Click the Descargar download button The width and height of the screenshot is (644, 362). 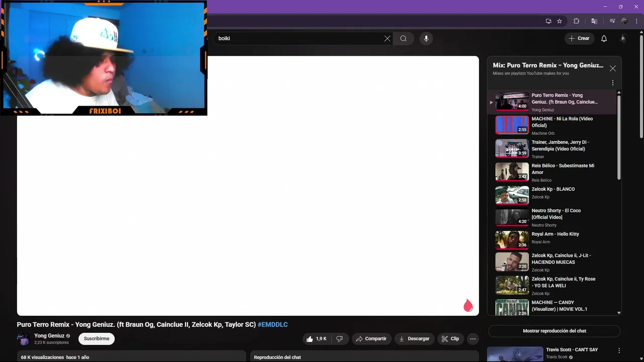click(414, 339)
